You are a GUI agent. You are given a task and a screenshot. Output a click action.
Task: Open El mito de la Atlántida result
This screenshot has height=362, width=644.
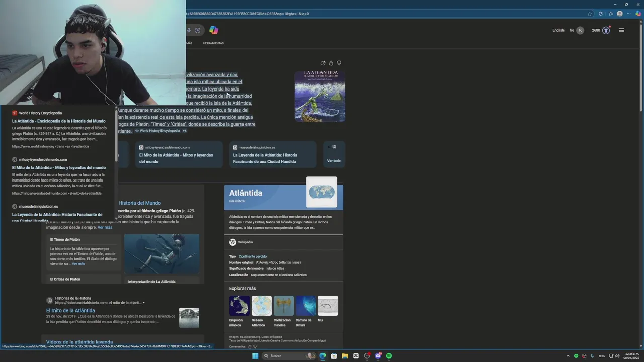70,311
